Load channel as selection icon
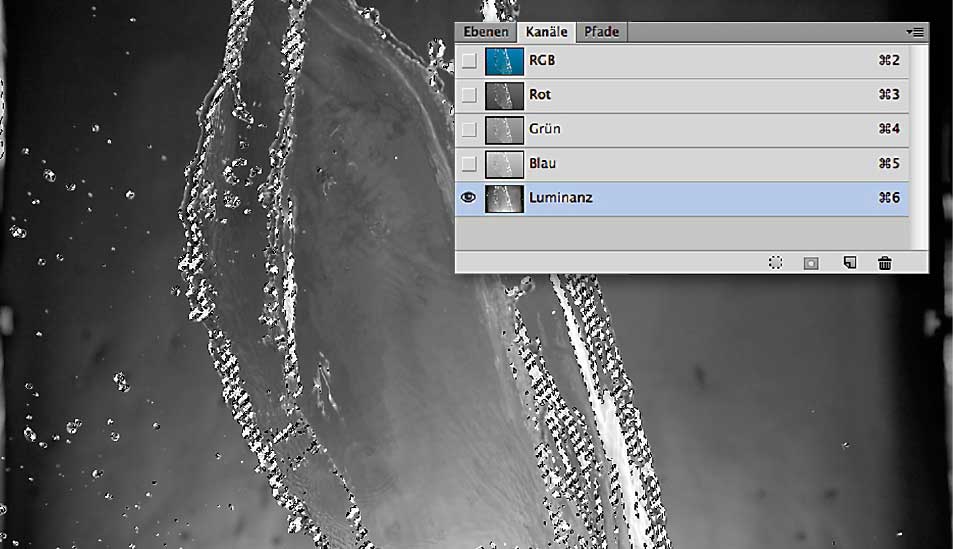This screenshot has width=953, height=549. (775, 262)
